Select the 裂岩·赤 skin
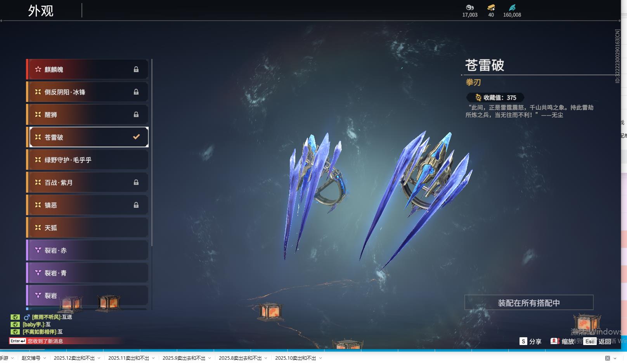Viewport: 627px width, 364px height. pyautogui.click(x=87, y=250)
